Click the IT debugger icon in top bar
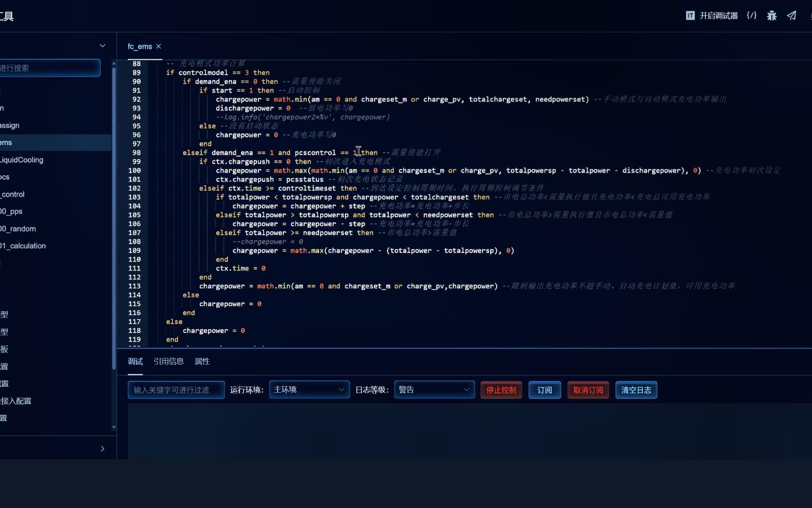 coord(690,16)
